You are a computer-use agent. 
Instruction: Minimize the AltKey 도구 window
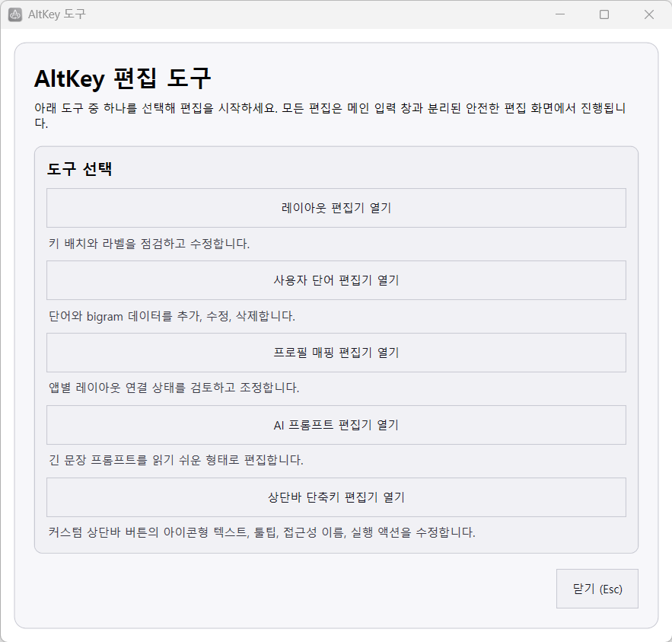pos(559,14)
